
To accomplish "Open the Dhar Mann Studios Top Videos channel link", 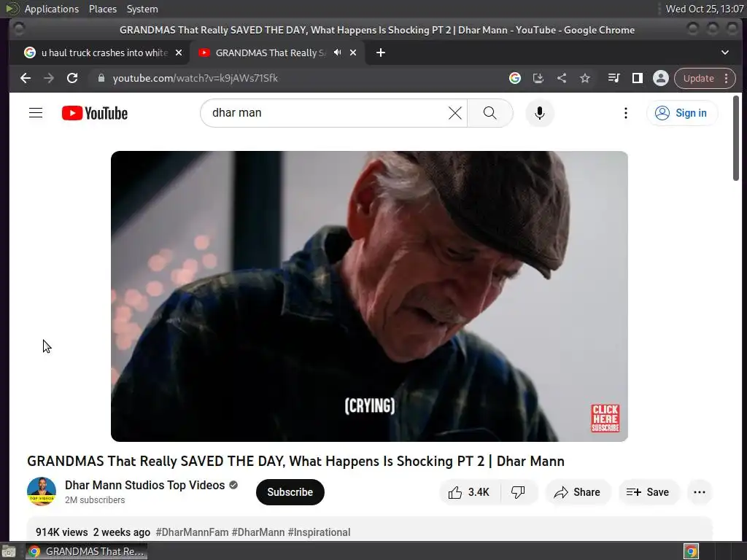I will click(x=145, y=485).
